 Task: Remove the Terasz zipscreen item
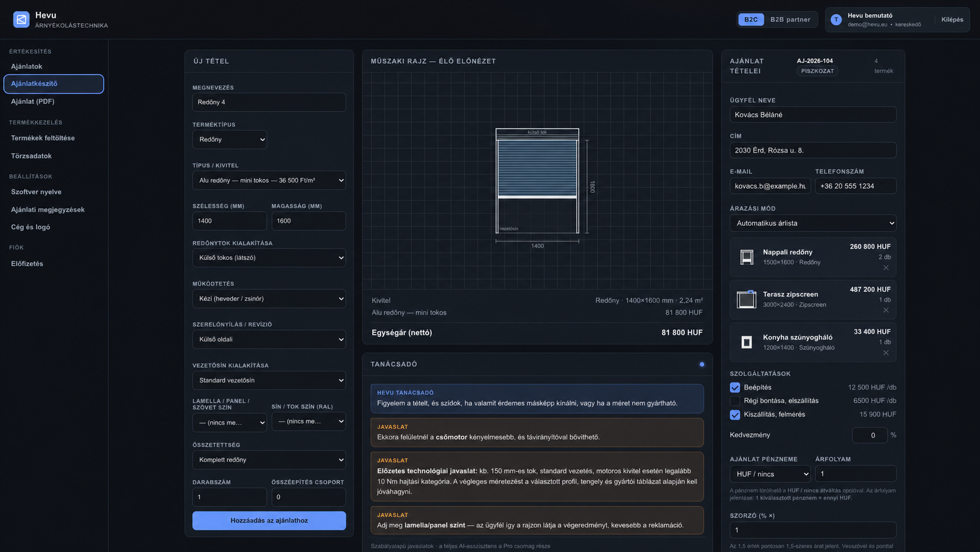pos(886,310)
